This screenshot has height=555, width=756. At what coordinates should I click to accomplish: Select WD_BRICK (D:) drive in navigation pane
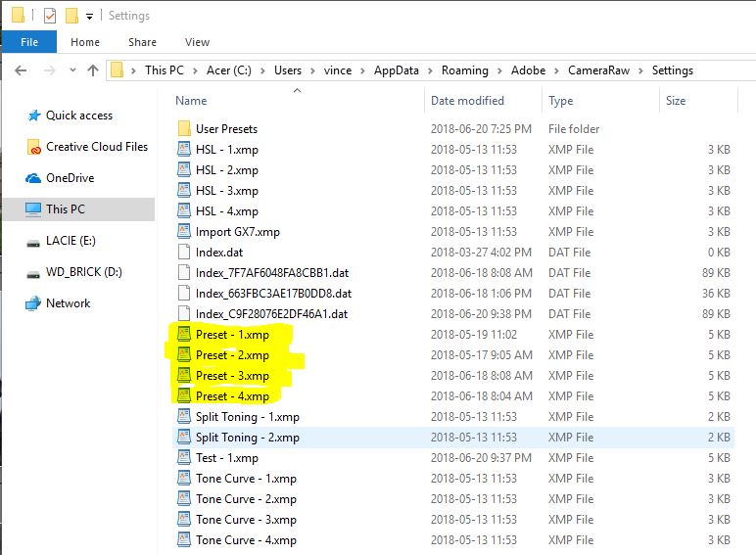[84, 272]
